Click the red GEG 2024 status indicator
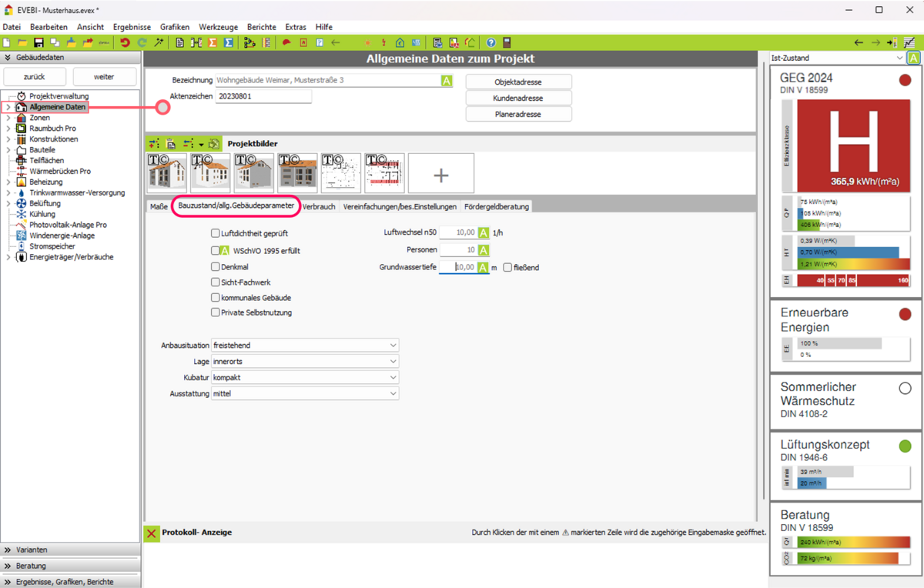This screenshot has height=588, width=924. pos(905,80)
